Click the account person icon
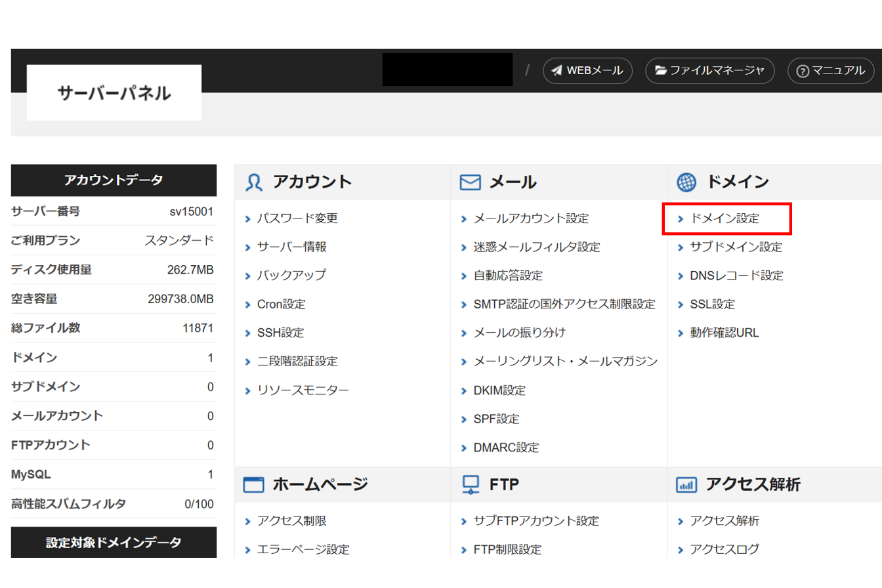The image size is (882, 588). [x=254, y=182]
